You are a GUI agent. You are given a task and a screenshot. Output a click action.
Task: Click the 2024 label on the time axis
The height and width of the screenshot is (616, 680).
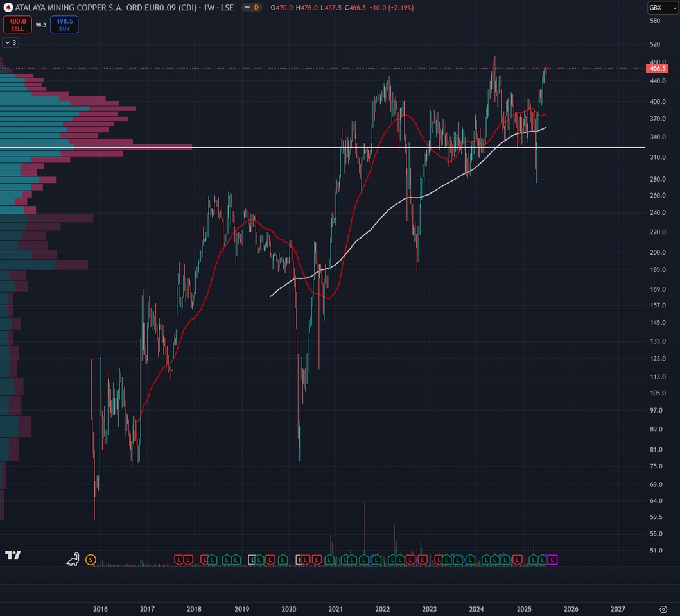point(476,609)
